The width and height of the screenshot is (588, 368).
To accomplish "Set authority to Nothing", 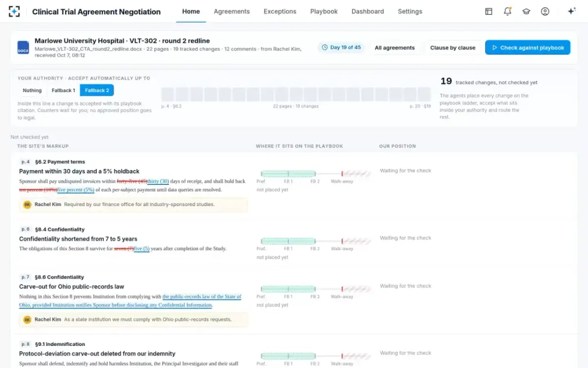I will point(32,90).
